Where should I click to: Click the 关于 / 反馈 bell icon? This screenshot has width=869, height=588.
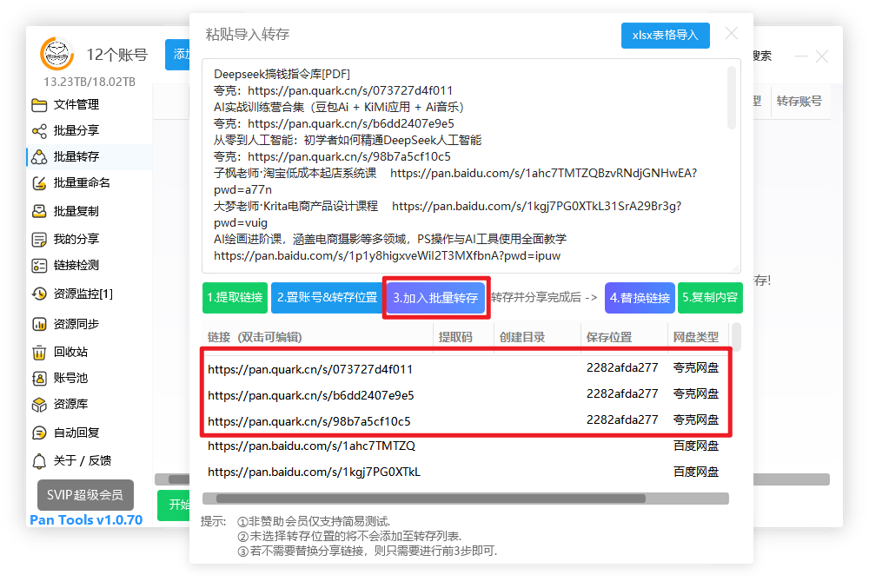pyautogui.click(x=39, y=460)
